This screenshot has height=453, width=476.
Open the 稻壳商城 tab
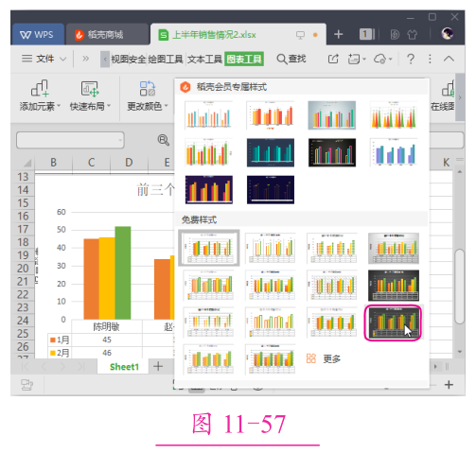(x=107, y=34)
